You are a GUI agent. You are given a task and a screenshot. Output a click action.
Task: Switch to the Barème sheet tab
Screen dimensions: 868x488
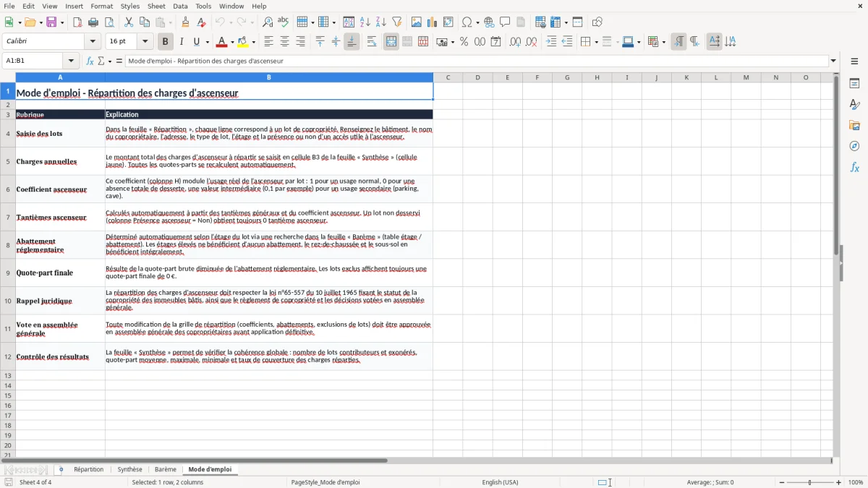166,469
